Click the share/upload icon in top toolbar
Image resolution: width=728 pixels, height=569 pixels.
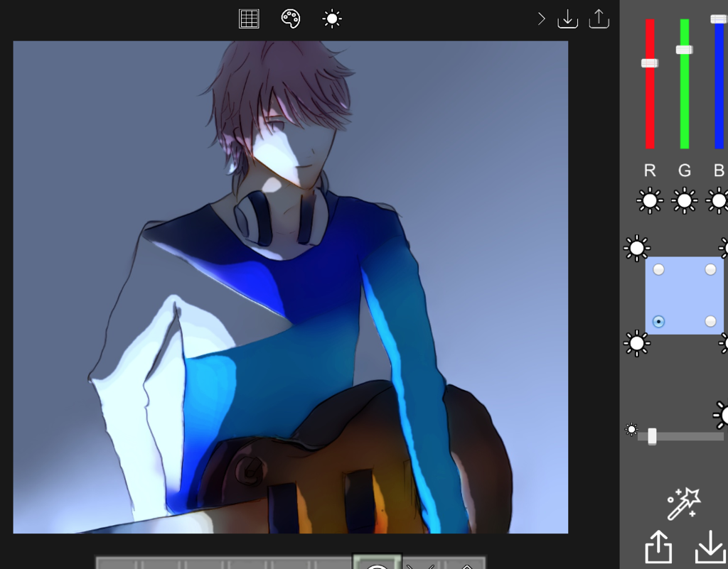pos(599,19)
